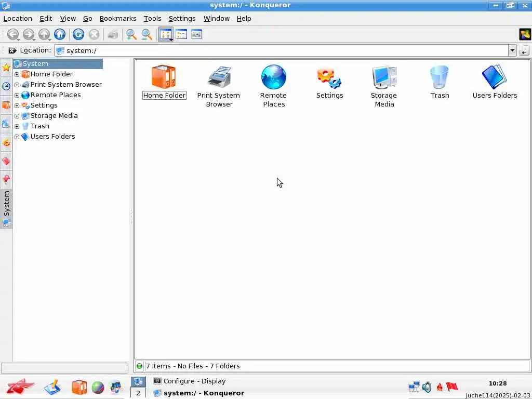Switch to detailed list view in toolbar
532x399 pixels.
(x=181, y=34)
